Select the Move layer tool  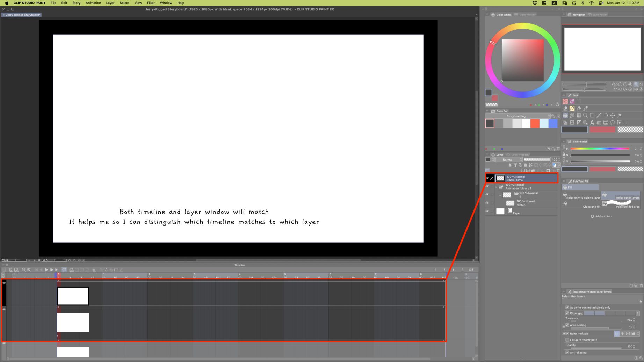point(613,116)
